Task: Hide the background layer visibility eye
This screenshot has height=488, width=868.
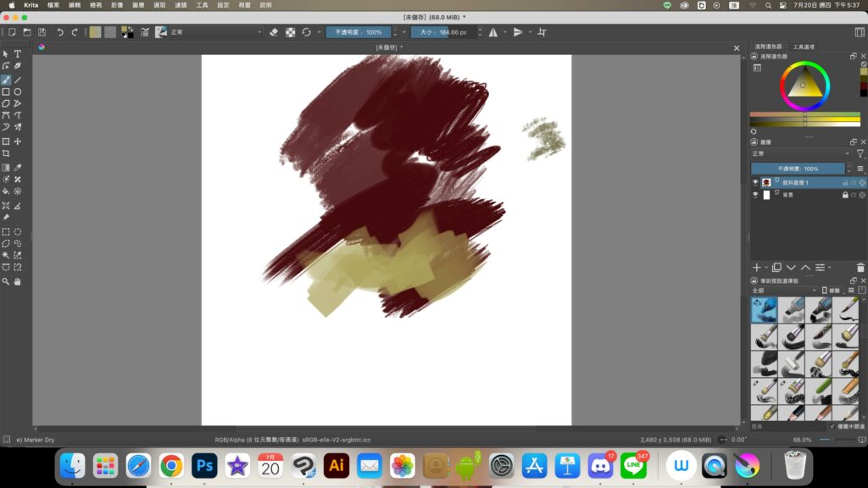Action: point(755,195)
